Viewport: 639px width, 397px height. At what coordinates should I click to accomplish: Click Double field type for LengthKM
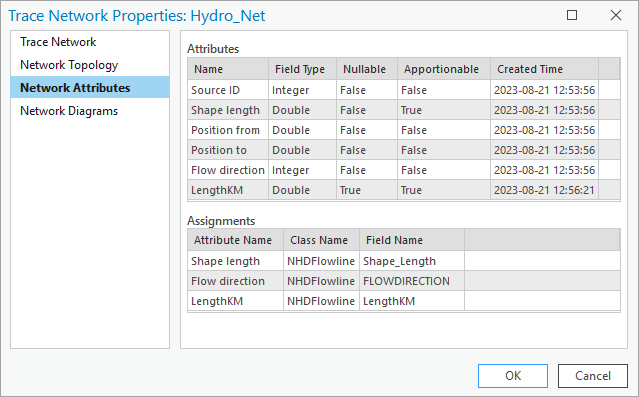(x=302, y=190)
